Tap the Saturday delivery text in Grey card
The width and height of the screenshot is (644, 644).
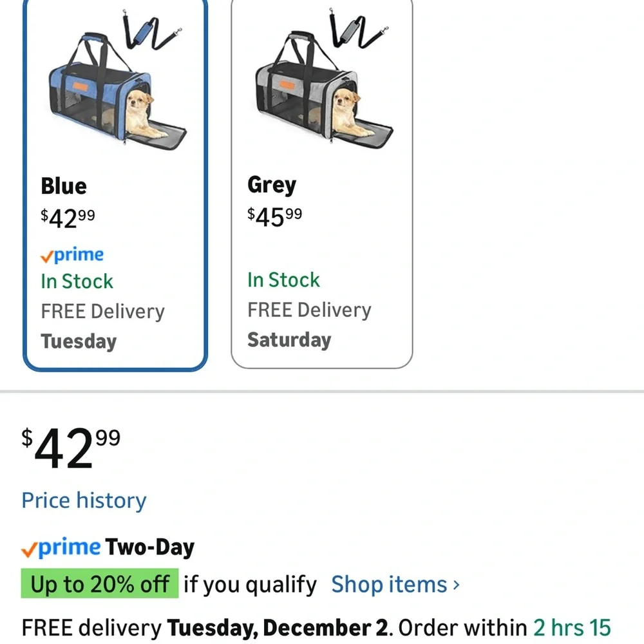[289, 339]
